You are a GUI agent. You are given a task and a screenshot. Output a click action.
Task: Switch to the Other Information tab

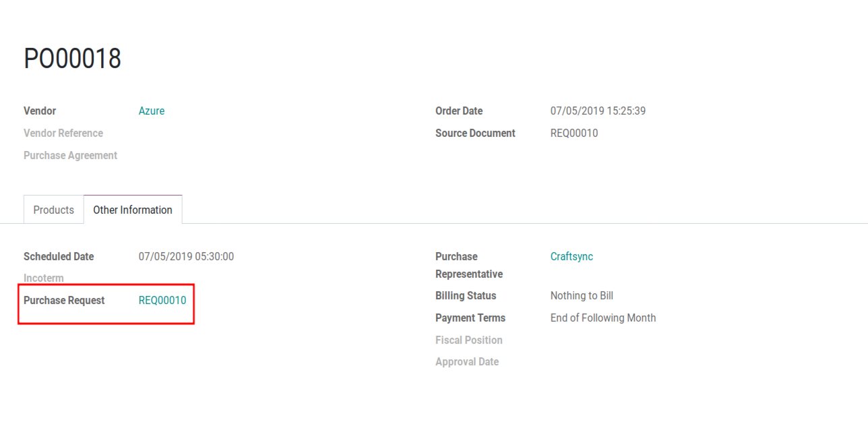coord(133,210)
